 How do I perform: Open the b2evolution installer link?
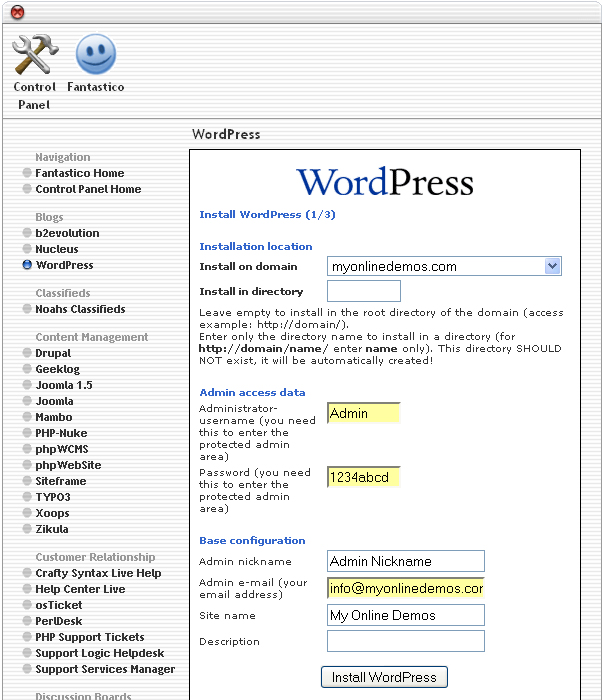pyautogui.click(x=67, y=233)
